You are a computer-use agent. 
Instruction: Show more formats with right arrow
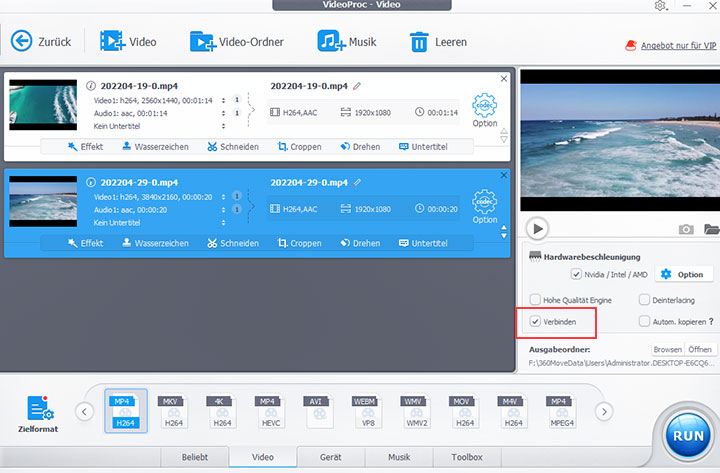tap(604, 411)
